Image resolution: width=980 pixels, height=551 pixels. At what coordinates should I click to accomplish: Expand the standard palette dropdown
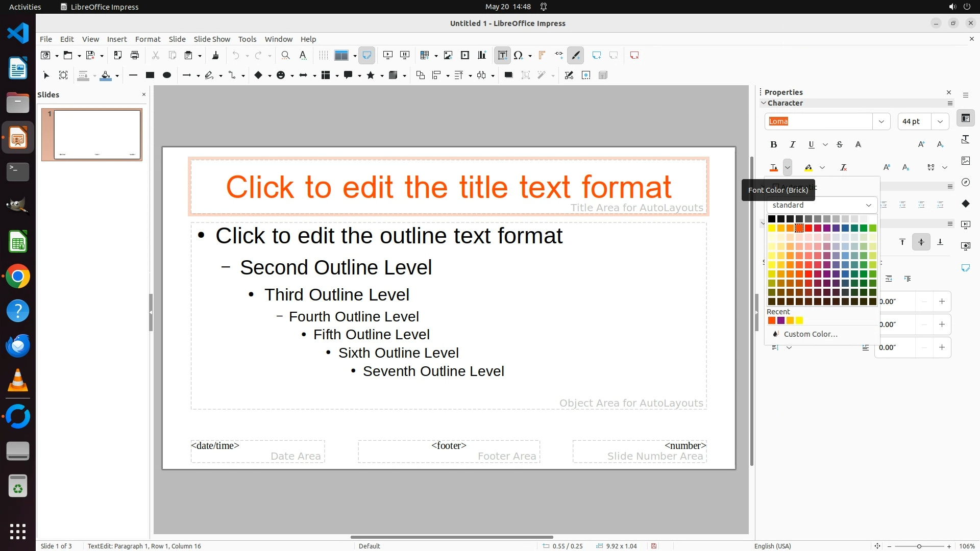tap(868, 205)
